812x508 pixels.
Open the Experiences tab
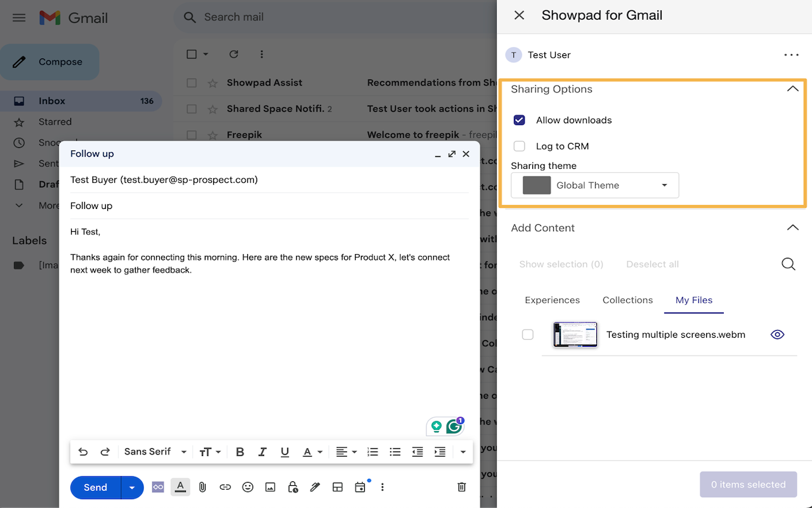[x=552, y=300]
